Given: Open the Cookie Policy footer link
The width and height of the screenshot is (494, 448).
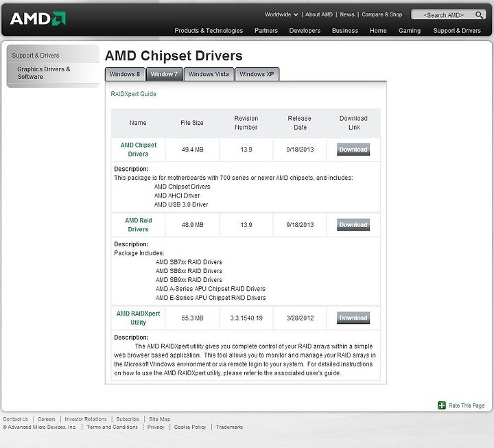Looking at the screenshot, I should coord(190,427).
